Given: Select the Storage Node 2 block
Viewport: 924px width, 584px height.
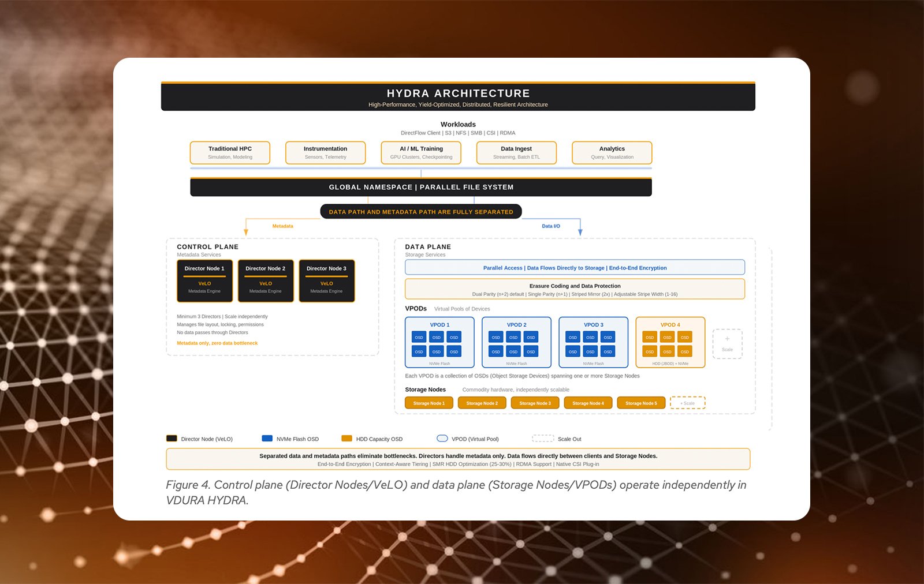Looking at the screenshot, I should click(482, 403).
